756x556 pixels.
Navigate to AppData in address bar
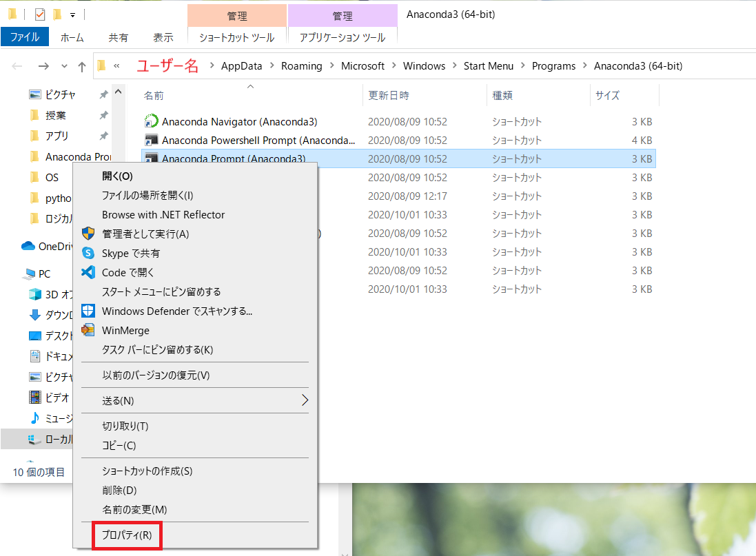242,66
